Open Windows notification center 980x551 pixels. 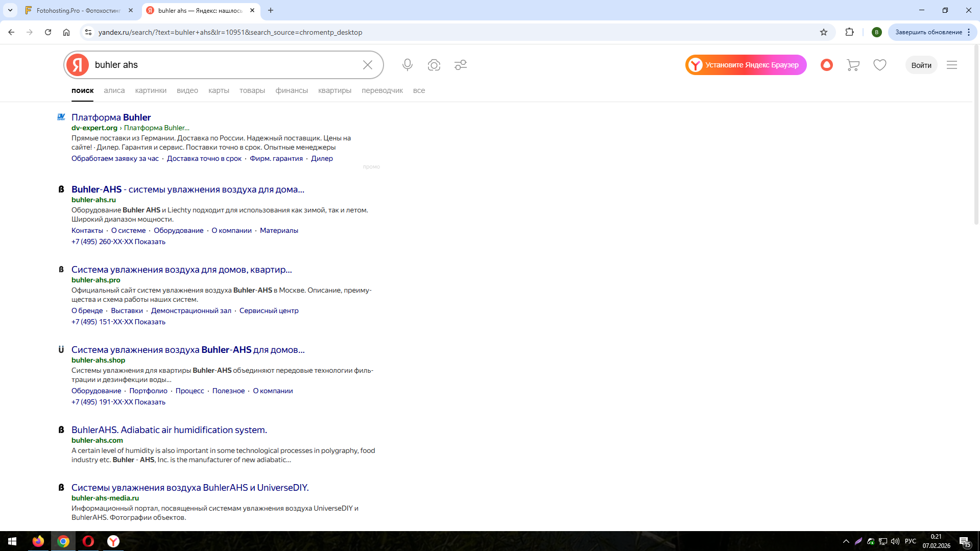tap(965, 541)
